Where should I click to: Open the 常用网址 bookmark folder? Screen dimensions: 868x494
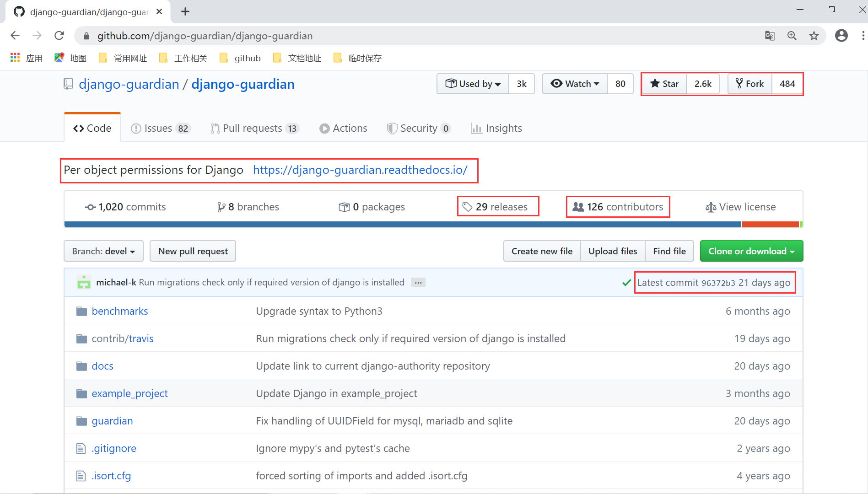[x=123, y=58]
